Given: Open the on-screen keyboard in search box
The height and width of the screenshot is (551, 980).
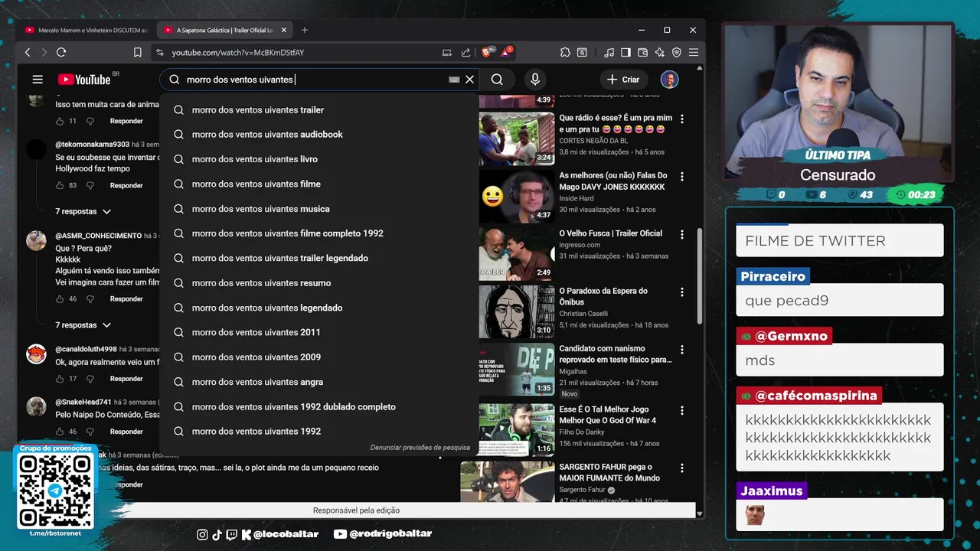Looking at the screenshot, I should coord(454,80).
